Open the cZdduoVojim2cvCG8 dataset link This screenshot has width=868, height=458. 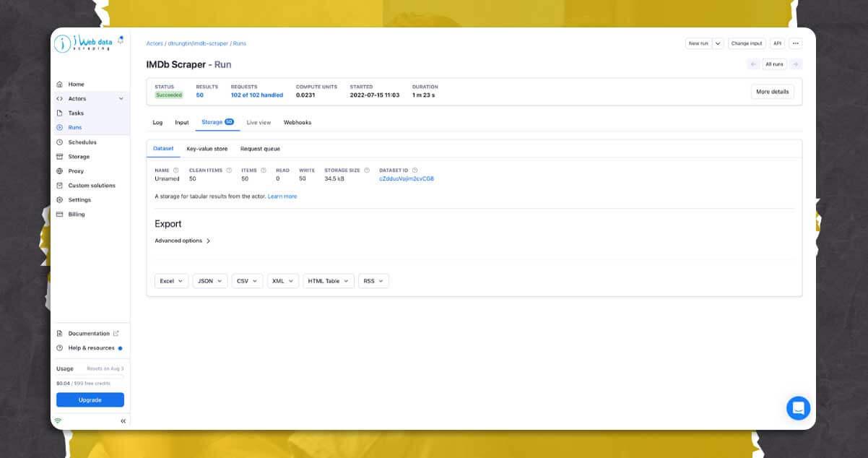coord(405,178)
